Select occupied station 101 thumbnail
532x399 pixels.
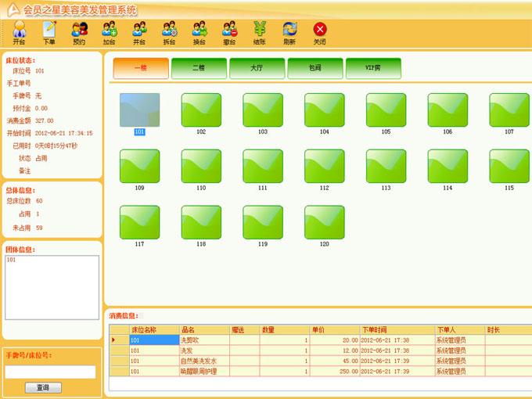pos(139,110)
